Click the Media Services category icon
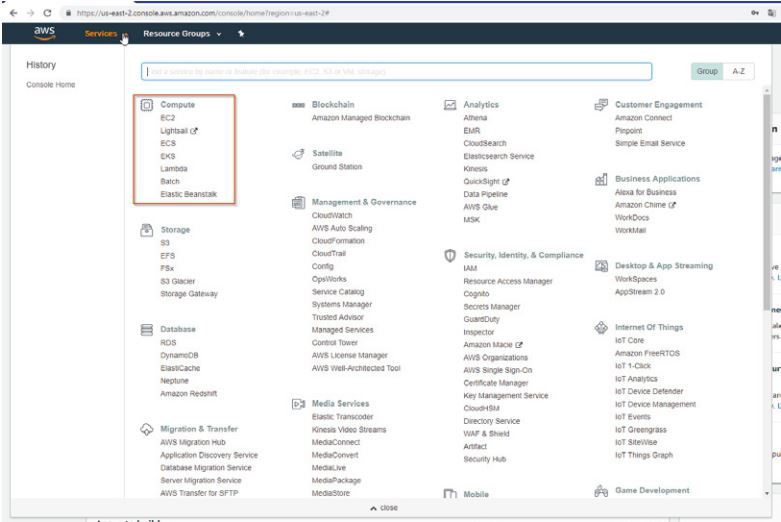Viewport: 781px width, 522px height. [x=298, y=404]
